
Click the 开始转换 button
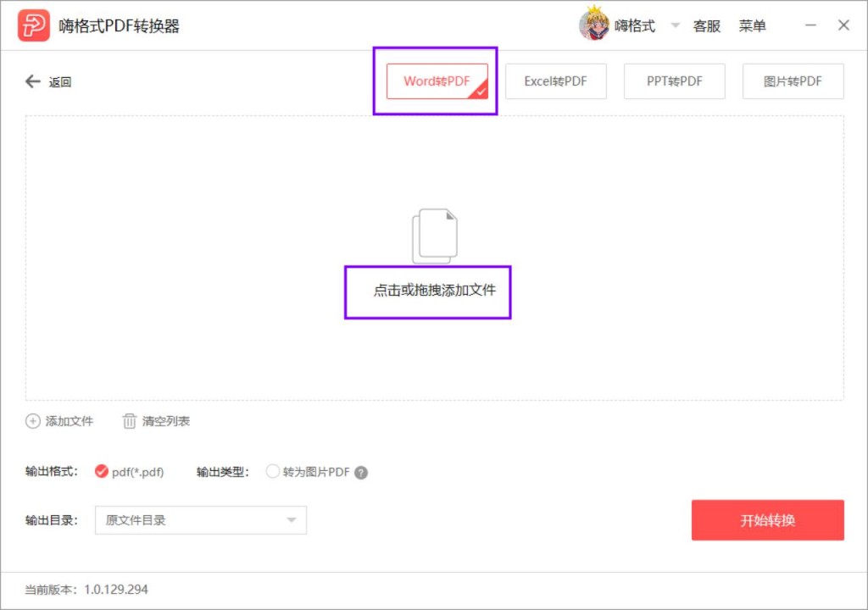(767, 520)
